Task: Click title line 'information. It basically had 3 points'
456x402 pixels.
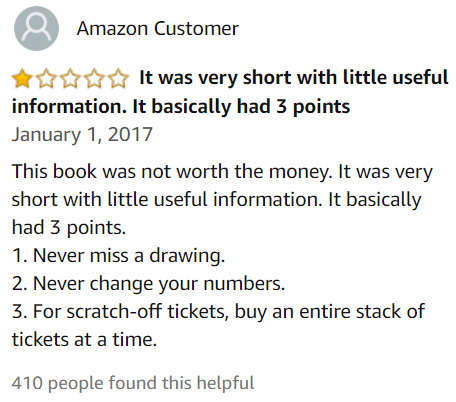Action: pos(181,107)
